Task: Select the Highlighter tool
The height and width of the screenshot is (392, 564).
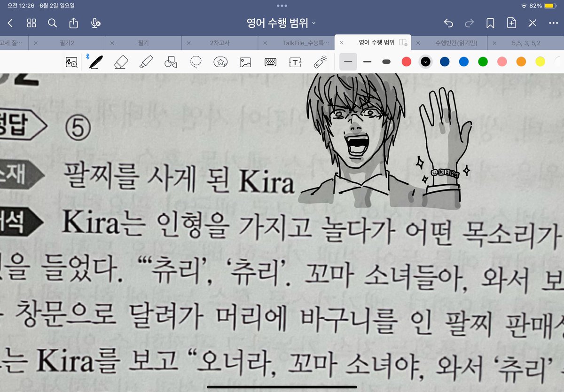Action: pyautogui.click(x=146, y=62)
